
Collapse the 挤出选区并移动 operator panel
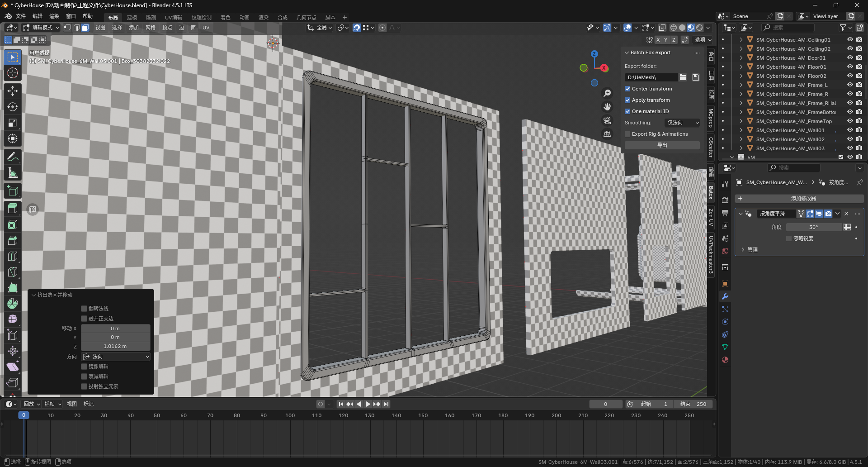coord(33,295)
